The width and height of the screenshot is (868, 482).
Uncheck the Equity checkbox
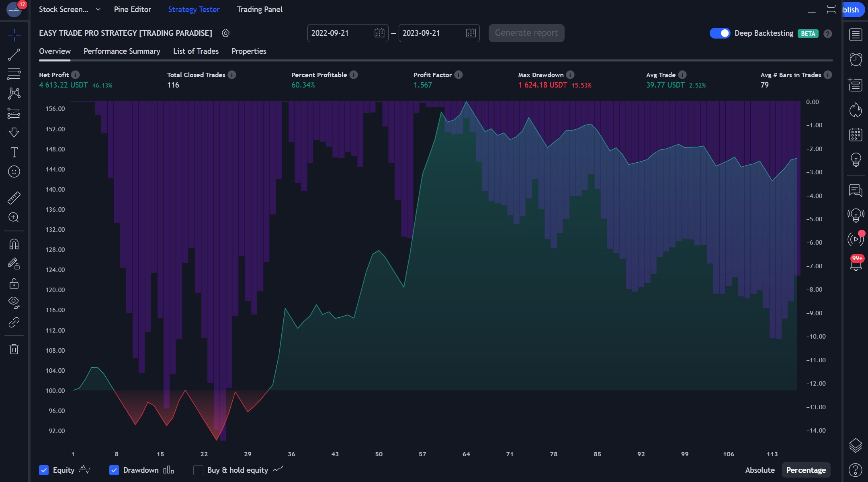pyautogui.click(x=44, y=470)
